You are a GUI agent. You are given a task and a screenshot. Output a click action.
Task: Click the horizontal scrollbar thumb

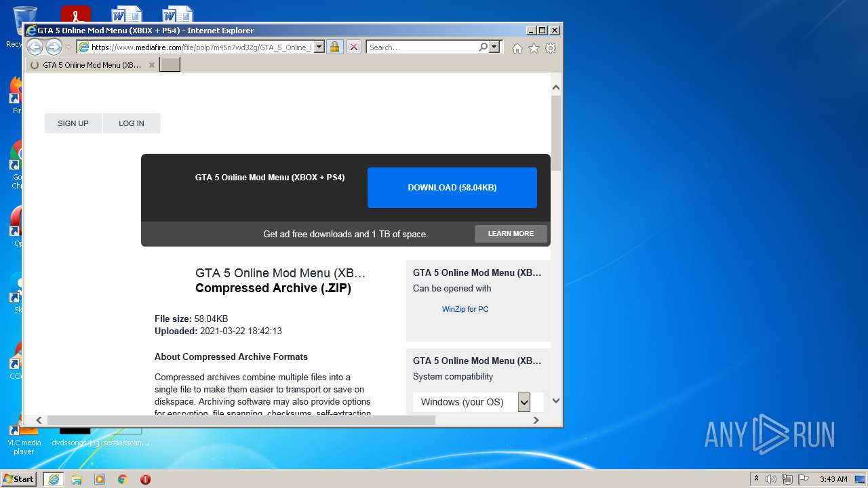[241, 420]
